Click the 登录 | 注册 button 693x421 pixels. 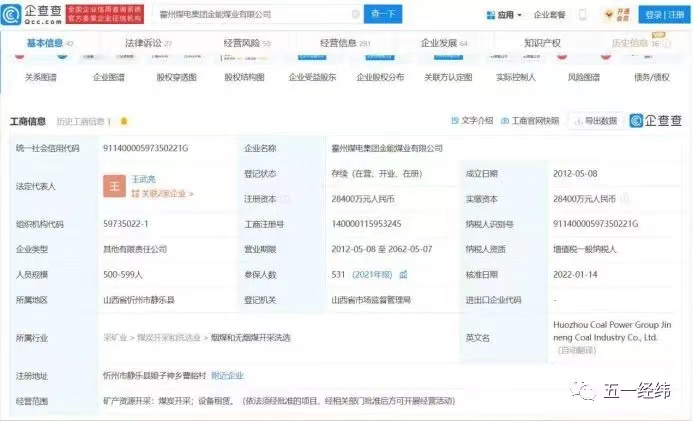click(x=665, y=15)
